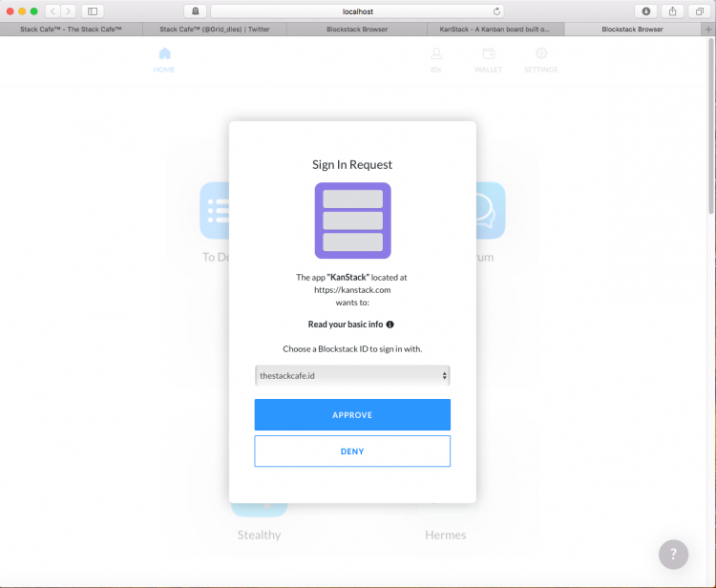Switch to the Stack Cafe Twitter tab
716x588 pixels.
215,30
